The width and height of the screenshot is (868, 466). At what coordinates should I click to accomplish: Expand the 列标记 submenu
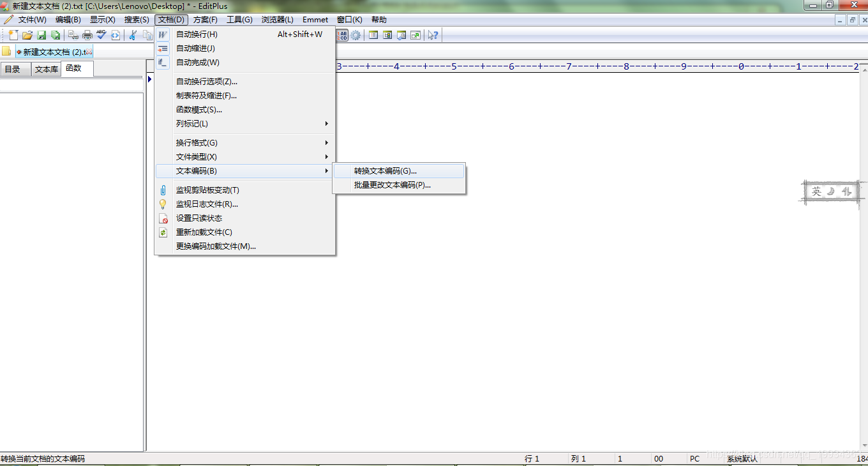[x=191, y=123]
